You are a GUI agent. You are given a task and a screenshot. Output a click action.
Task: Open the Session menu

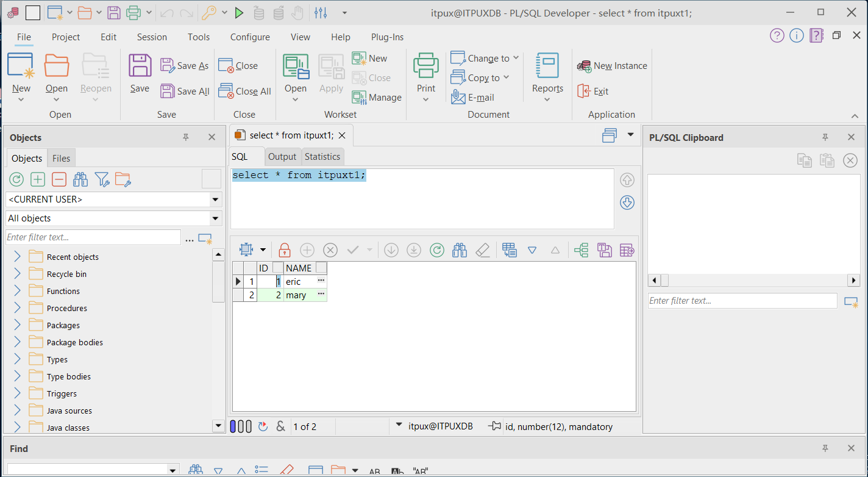[152, 37]
